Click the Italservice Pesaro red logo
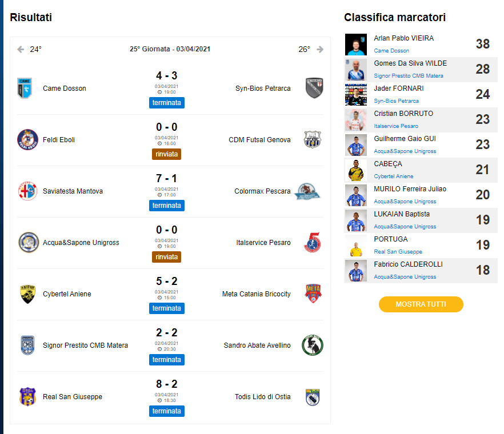The height and width of the screenshot is (434, 504). [313, 243]
